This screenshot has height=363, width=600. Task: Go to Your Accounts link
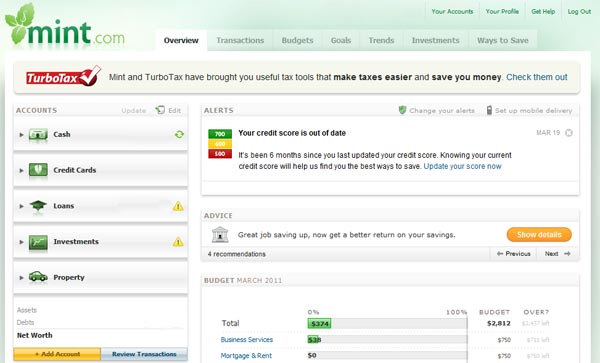[452, 11]
